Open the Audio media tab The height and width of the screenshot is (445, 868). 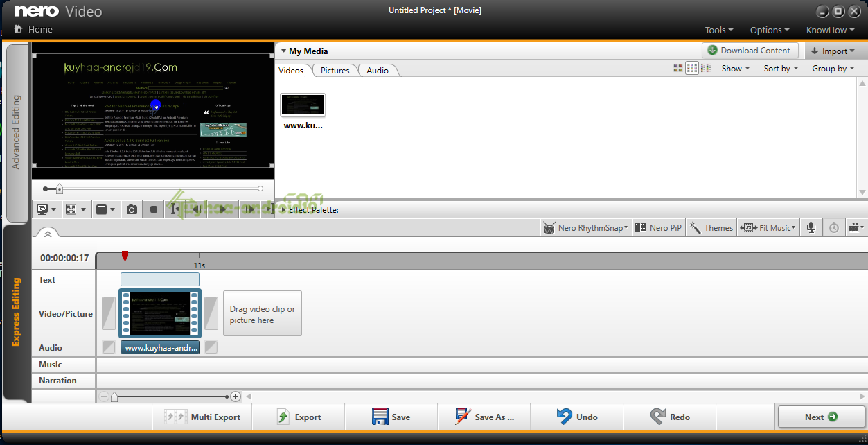click(x=378, y=70)
